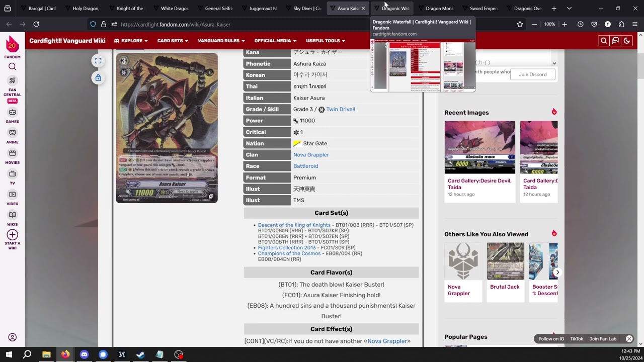Expand the EXPLORE dropdown menu
The height and width of the screenshot is (362, 644).
[x=131, y=41]
